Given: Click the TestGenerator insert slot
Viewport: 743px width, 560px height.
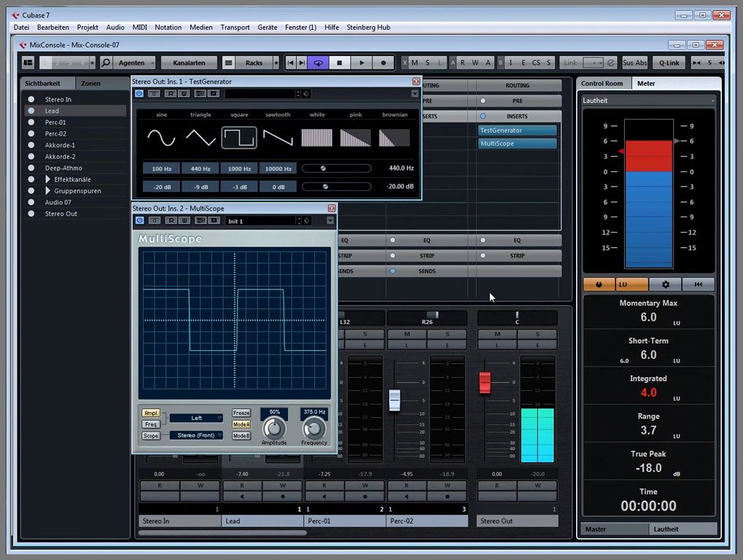Looking at the screenshot, I should [518, 131].
